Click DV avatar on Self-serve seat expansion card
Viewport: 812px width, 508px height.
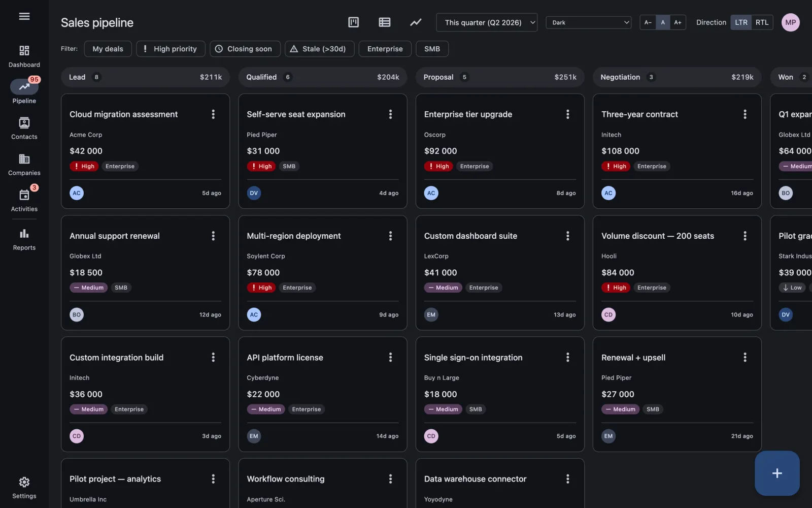click(x=254, y=193)
